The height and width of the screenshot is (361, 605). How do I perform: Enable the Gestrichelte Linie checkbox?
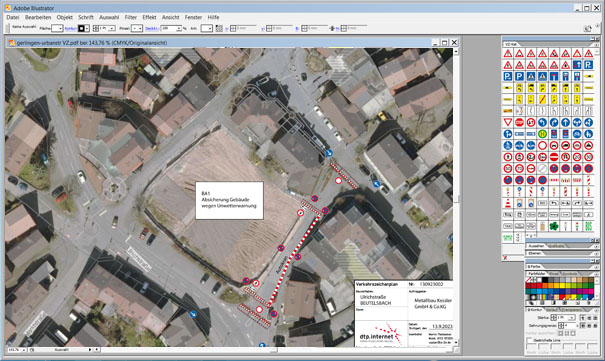click(x=529, y=340)
